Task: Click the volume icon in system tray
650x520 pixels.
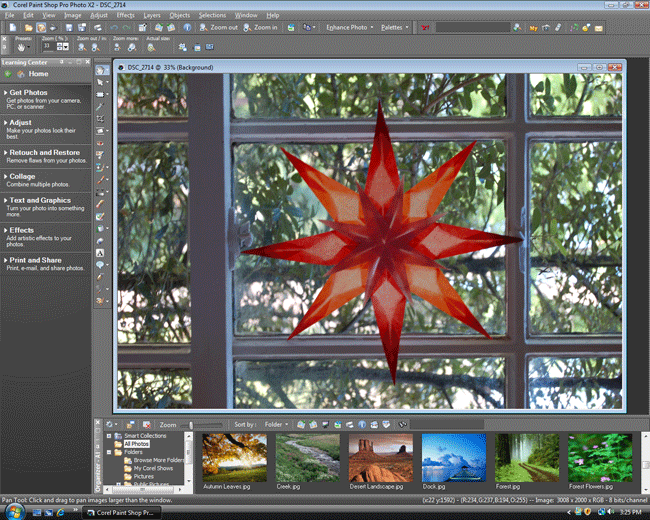Action: pos(611,513)
